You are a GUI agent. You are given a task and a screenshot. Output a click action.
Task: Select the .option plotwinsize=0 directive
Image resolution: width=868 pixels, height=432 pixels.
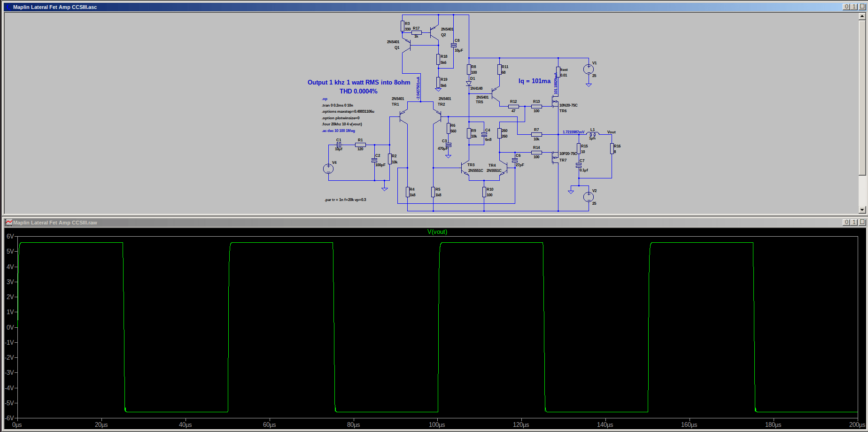point(341,118)
